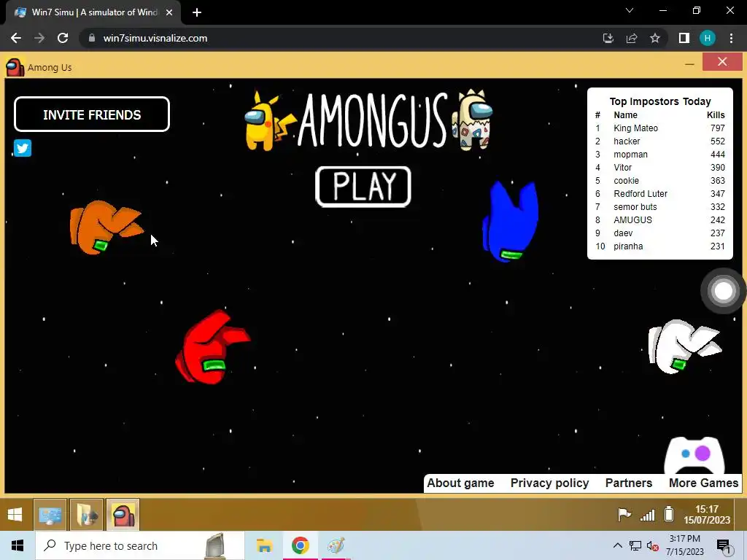Bookmark this tab star
This screenshot has height=560, width=747.
click(x=655, y=38)
